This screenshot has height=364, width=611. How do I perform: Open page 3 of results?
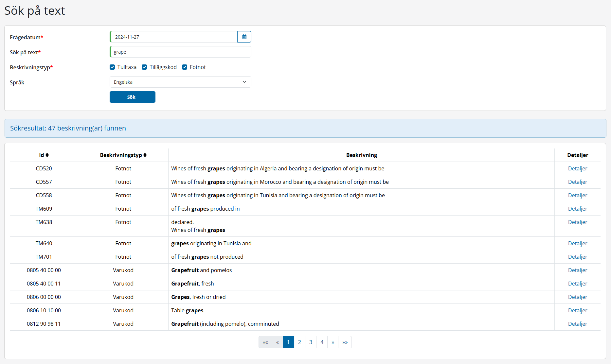[x=311, y=342]
